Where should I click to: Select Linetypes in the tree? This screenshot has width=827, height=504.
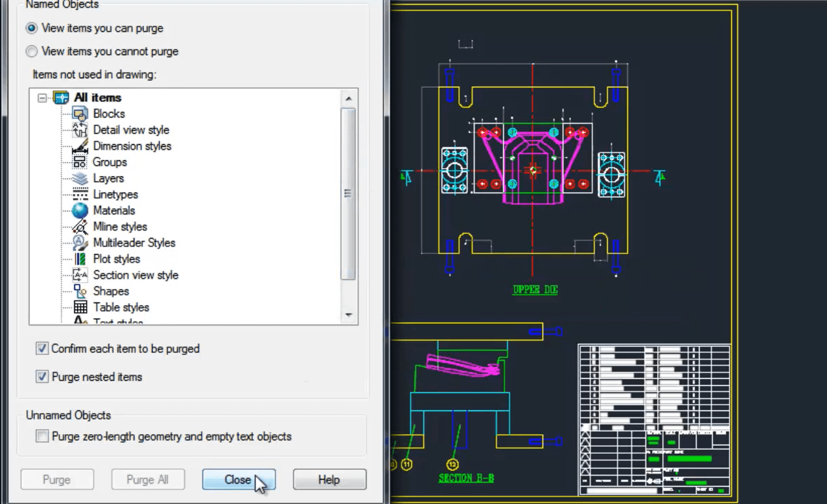115,194
